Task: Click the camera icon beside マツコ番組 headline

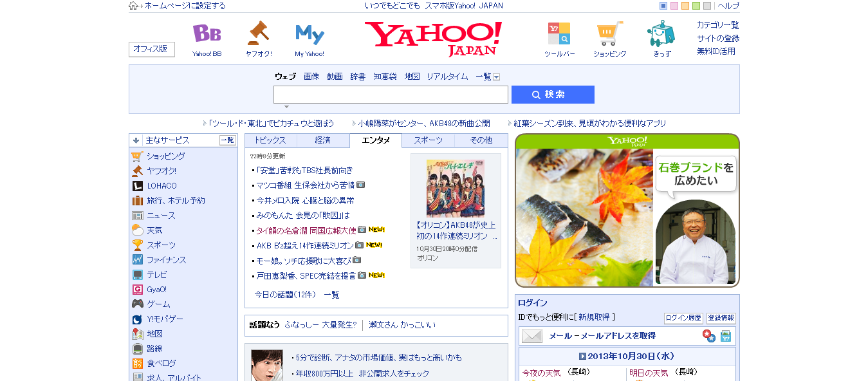Action: point(361,185)
